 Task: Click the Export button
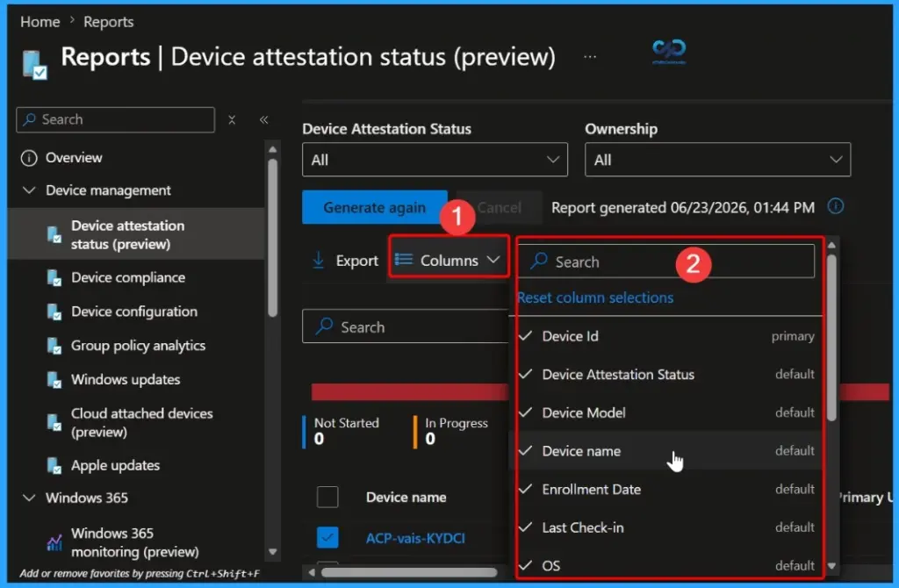click(x=345, y=261)
